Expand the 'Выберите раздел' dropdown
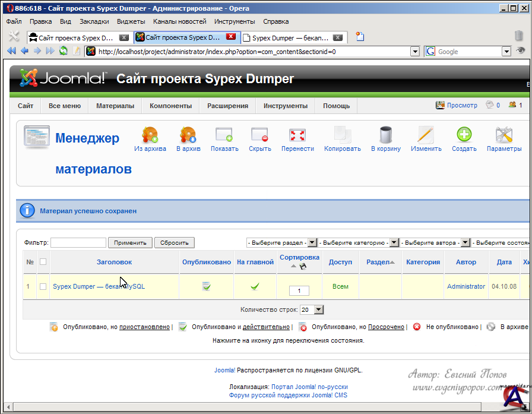 coord(312,243)
